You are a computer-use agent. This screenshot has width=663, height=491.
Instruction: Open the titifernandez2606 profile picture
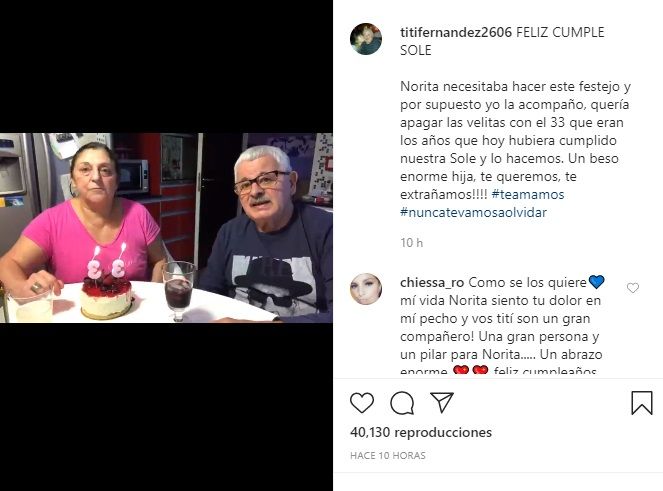point(366,39)
